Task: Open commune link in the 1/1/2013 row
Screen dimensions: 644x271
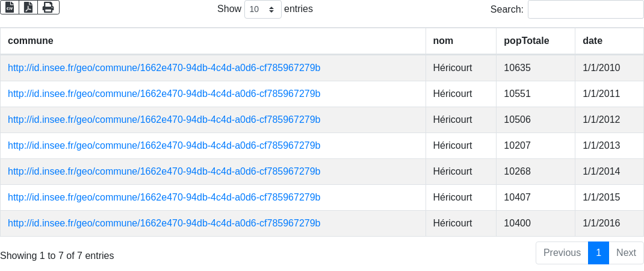Action: [x=164, y=146]
